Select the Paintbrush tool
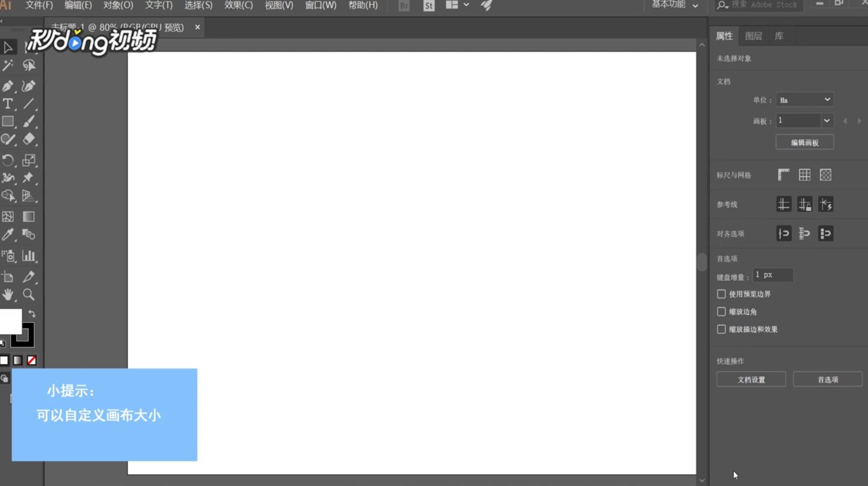Image resolution: width=868 pixels, height=486 pixels. pyautogui.click(x=29, y=122)
